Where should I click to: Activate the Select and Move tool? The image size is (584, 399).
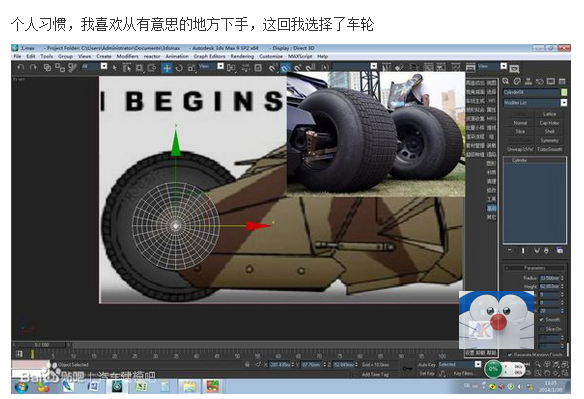click(x=167, y=68)
